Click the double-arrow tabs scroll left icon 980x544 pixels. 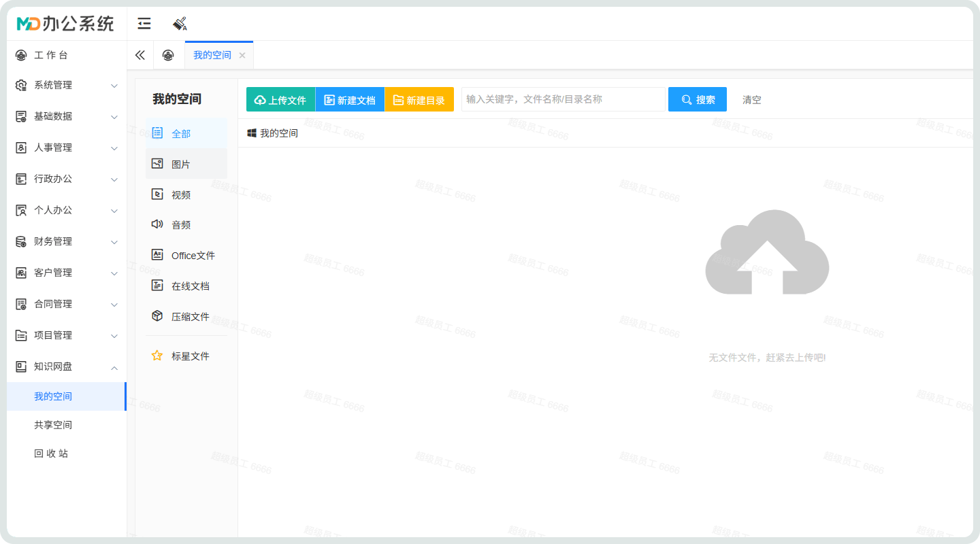pyautogui.click(x=140, y=55)
